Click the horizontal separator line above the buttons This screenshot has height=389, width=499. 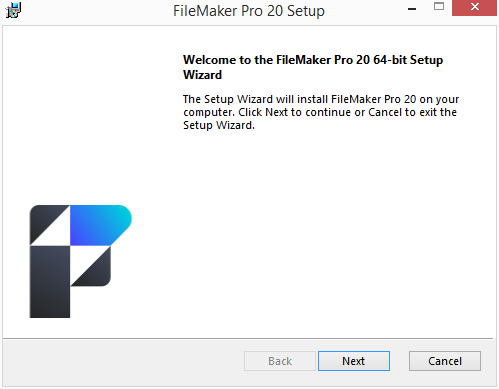[248, 339]
